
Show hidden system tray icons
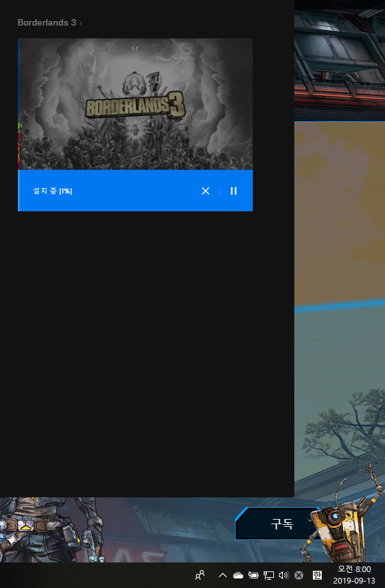click(x=223, y=575)
